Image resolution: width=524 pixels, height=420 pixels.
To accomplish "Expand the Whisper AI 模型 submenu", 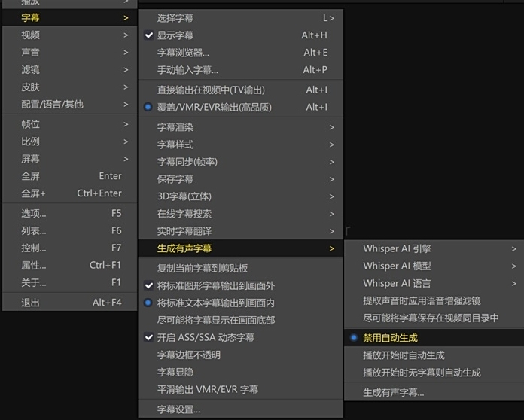I will coord(397,266).
